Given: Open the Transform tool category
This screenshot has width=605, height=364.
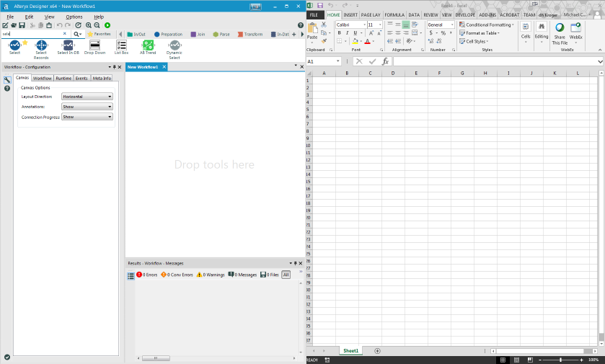Looking at the screenshot, I should pyautogui.click(x=250, y=35).
